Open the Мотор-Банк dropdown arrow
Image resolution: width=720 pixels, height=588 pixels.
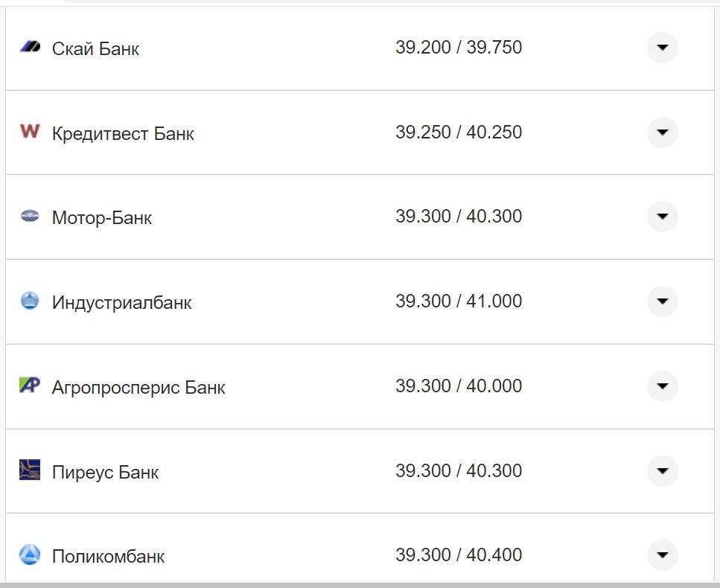(662, 217)
